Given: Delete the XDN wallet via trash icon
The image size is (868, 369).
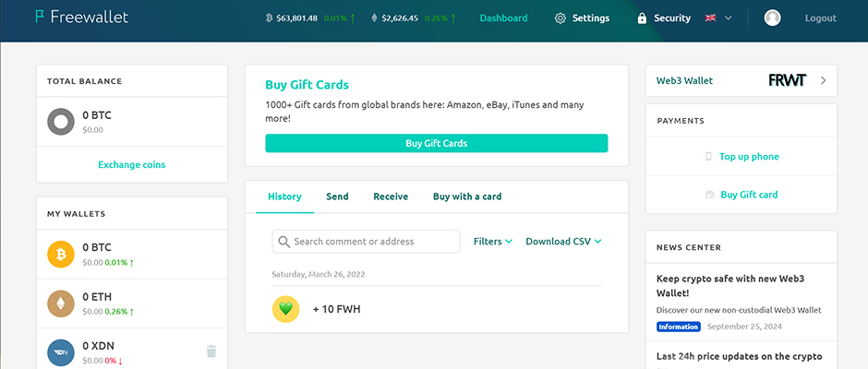Looking at the screenshot, I should 211,351.
